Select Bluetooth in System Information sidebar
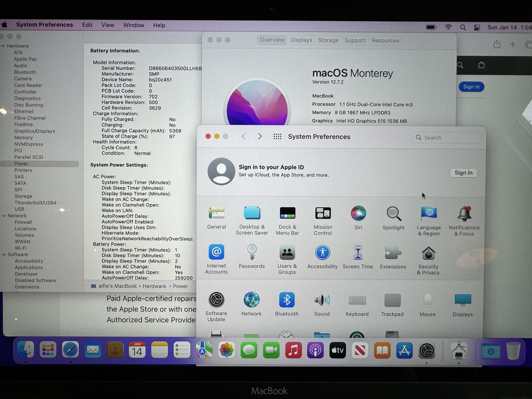This screenshot has height=399, width=532. point(25,72)
